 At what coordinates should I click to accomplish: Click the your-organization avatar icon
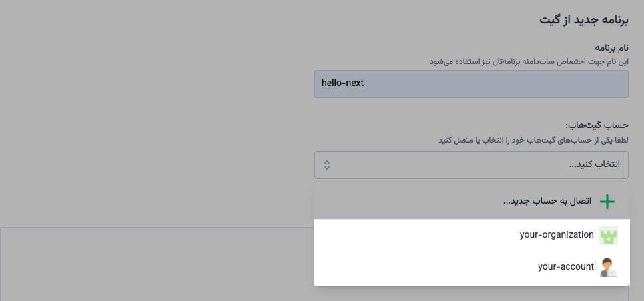click(x=608, y=235)
